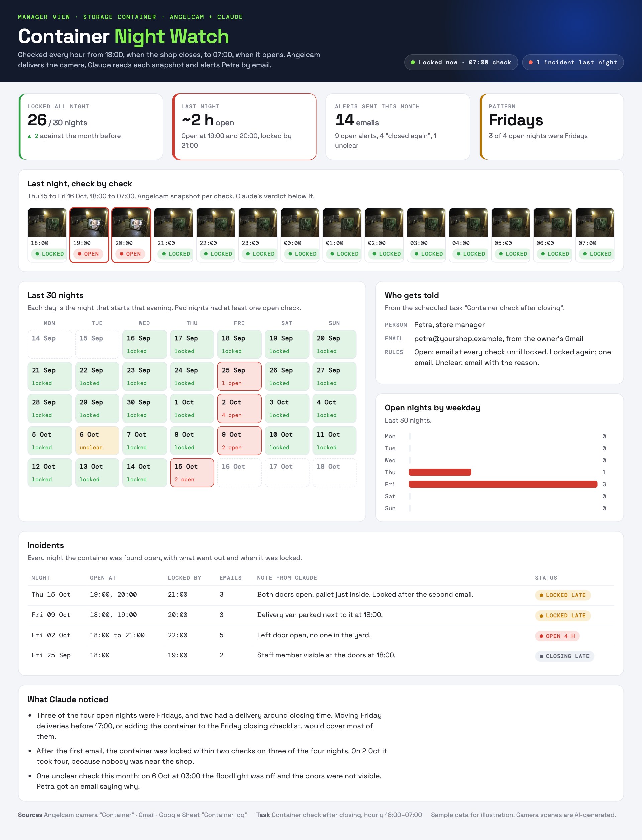The image size is (642, 840).
Task: Open the 23:00 camera snapshot
Action: (257, 222)
